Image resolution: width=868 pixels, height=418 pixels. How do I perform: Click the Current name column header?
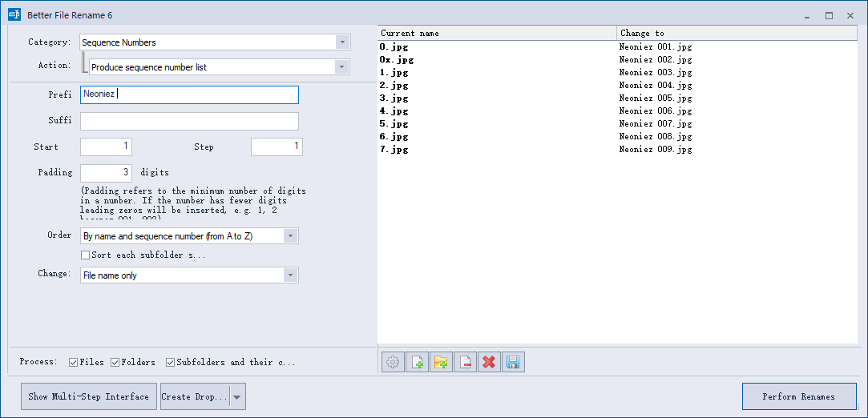[497, 33]
